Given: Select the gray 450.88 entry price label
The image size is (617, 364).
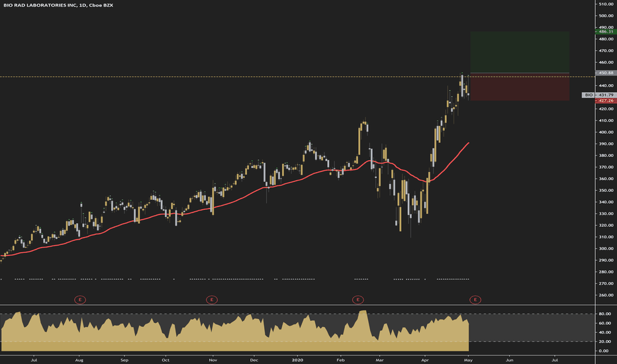Looking at the screenshot, I should coord(606,73).
